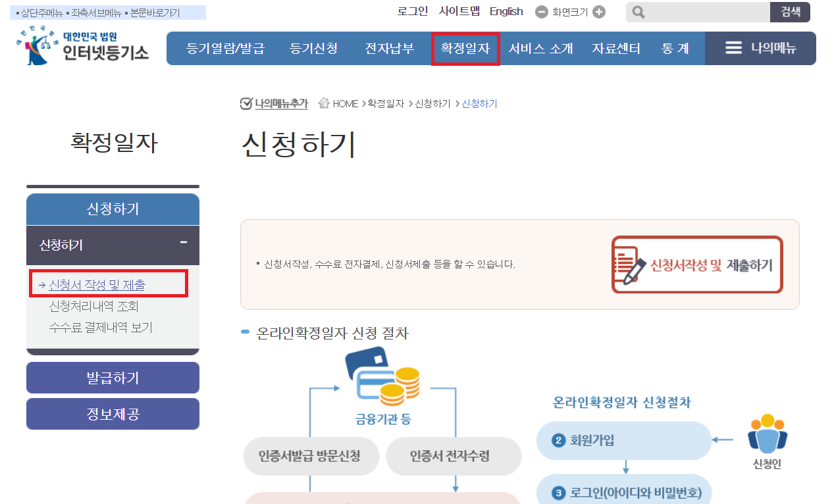This screenshot has width=834, height=504.
Task: Collapse the 신청하기 submenu minus toggle
Action: pyautogui.click(x=184, y=243)
